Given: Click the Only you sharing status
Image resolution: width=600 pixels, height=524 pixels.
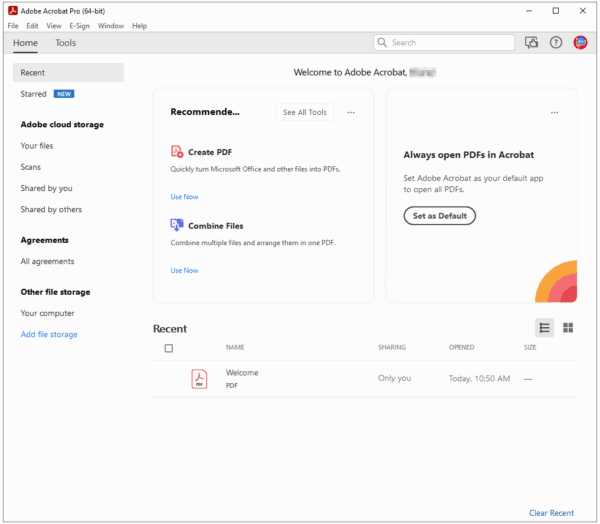Looking at the screenshot, I should point(395,378).
